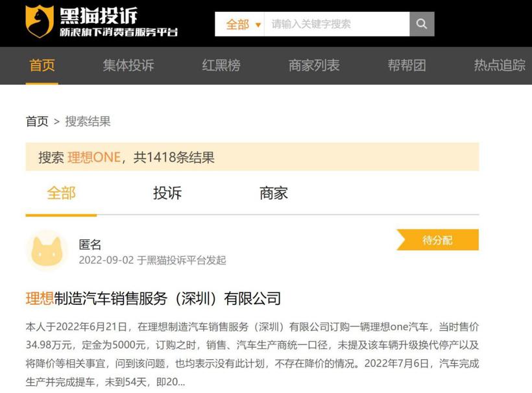The width and height of the screenshot is (532, 393).
Task: Open the 全部 search category dropdown
Action: pos(243,25)
